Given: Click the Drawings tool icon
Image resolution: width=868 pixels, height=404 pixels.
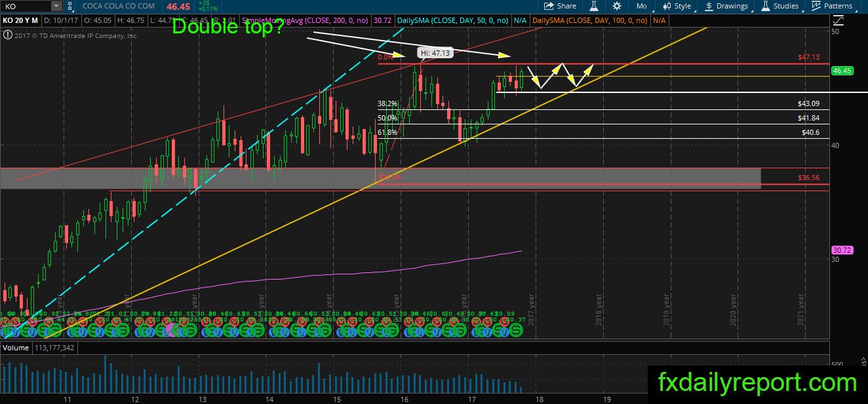Looking at the screenshot, I should (x=709, y=6).
